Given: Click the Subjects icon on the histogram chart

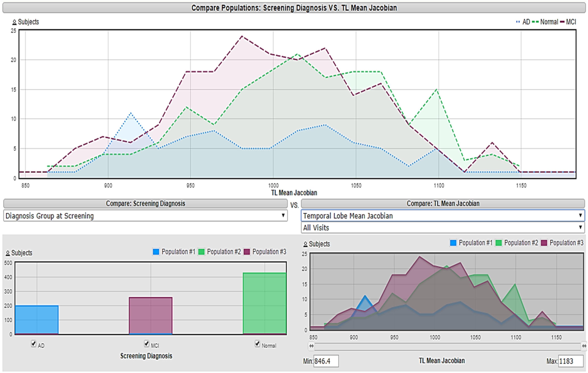Looking at the screenshot, I should coord(305,244).
